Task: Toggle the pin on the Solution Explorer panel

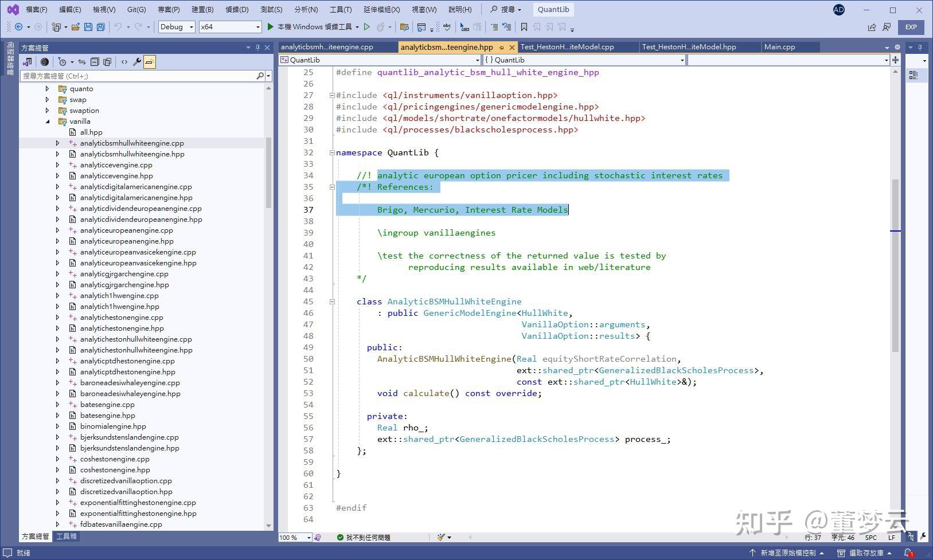Action: tap(257, 48)
